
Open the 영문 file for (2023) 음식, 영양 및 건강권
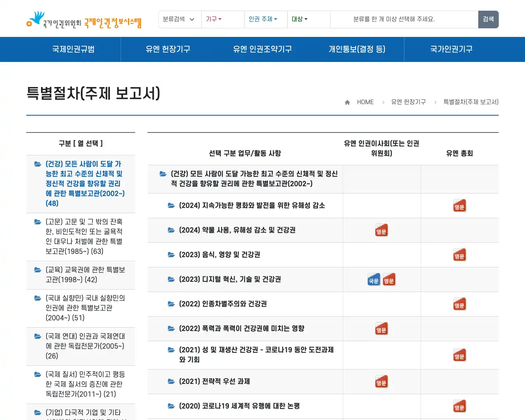coord(459,255)
